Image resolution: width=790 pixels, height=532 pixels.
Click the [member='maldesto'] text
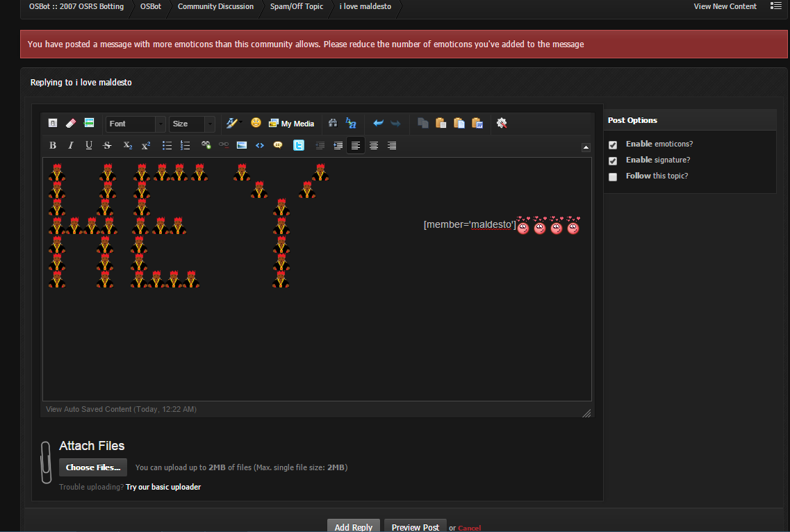pos(470,225)
